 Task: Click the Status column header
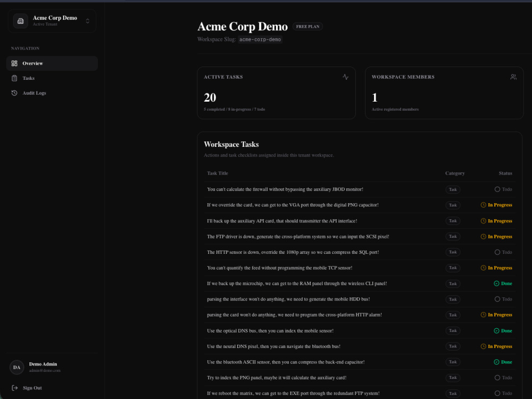coord(505,173)
